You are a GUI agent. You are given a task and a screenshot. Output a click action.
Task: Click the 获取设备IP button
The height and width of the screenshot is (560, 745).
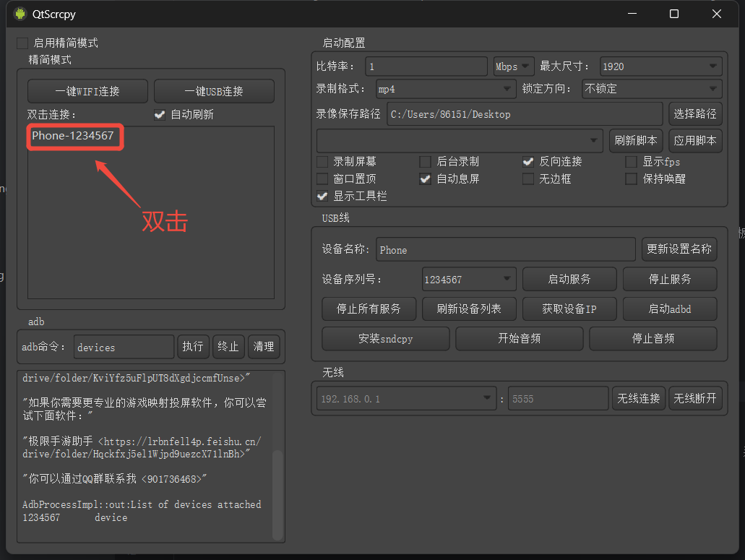tap(569, 309)
